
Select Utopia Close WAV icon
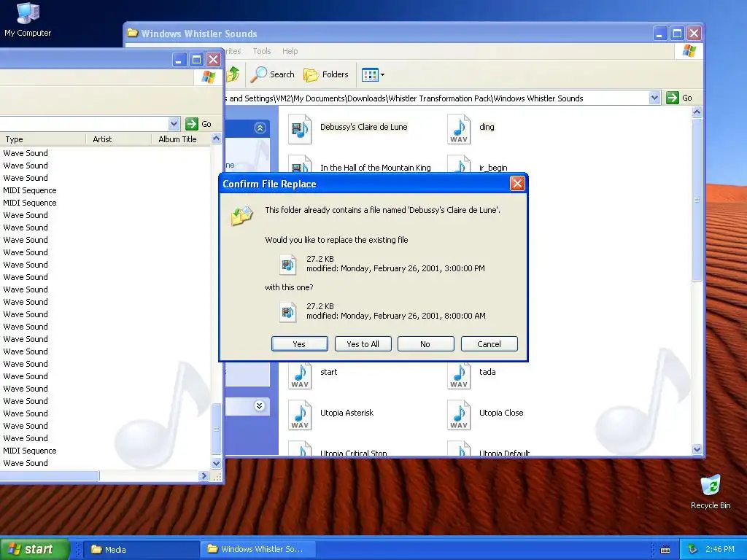[x=459, y=415]
